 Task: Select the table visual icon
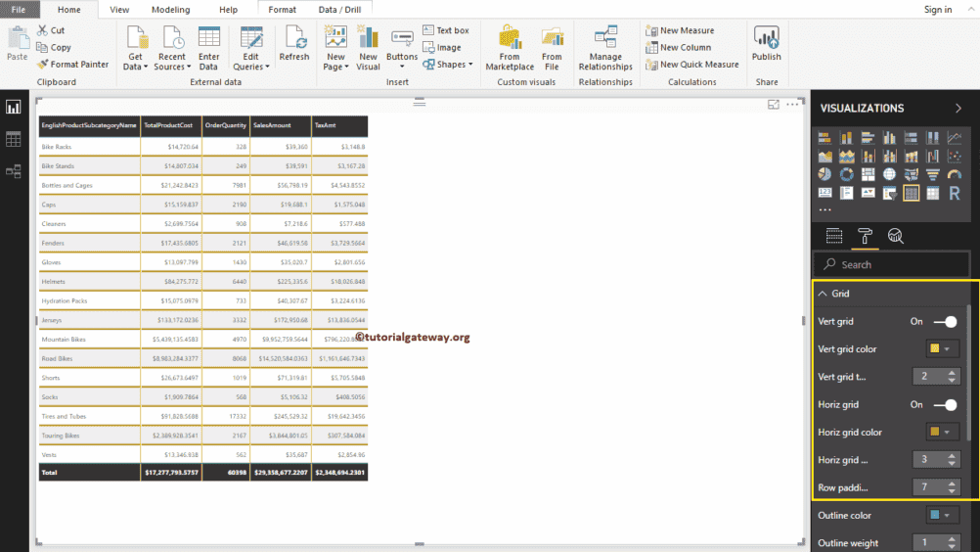click(912, 193)
